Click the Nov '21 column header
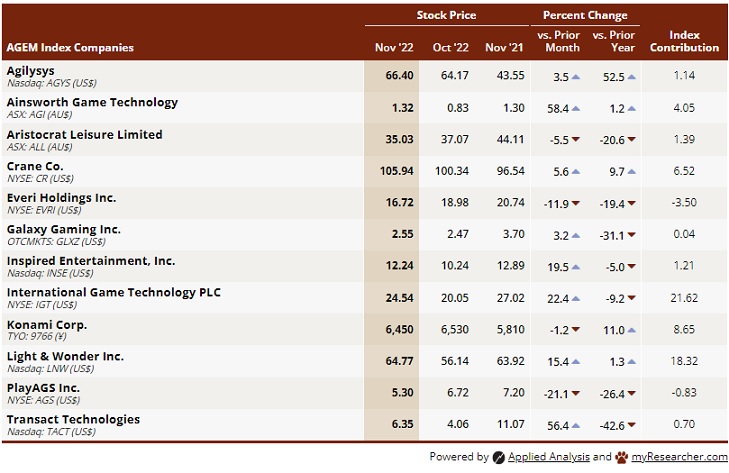Screen dimensions: 729x473 pos(504,47)
